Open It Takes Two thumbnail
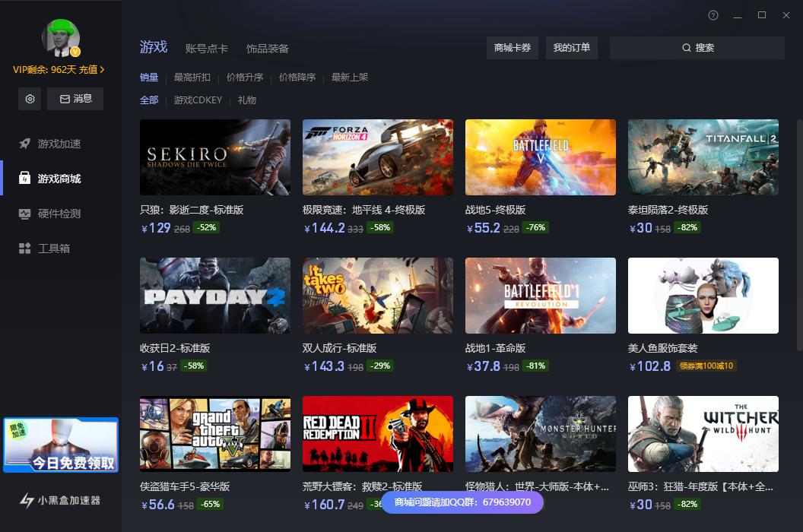This screenshot has height=532, width=803. 378,296
